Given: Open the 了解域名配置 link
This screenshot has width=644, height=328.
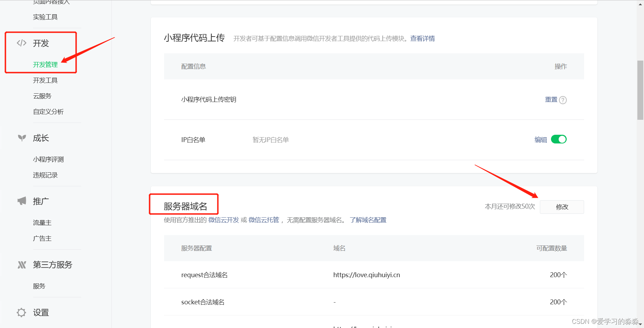Looking at the screenshot, I should (367, 220).
